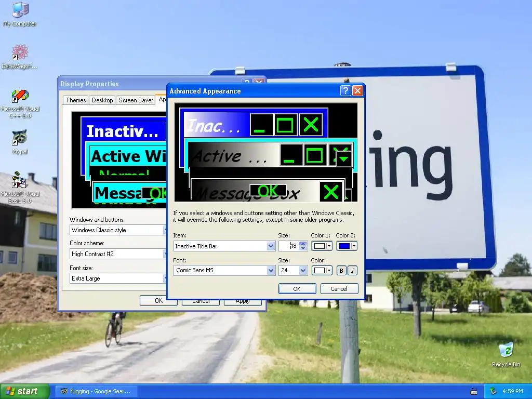
Task: Open the Color 1 picker
Action: pyautogui.click(x=322, y=246)
